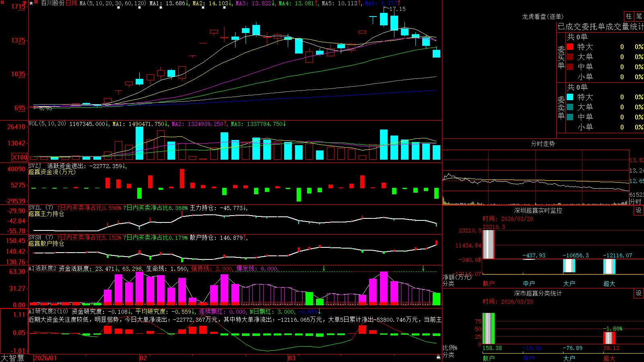Click the X100 volume multiplier box
Image resolution: width=644 pixels, height=362 pixels.
(20, 157)
